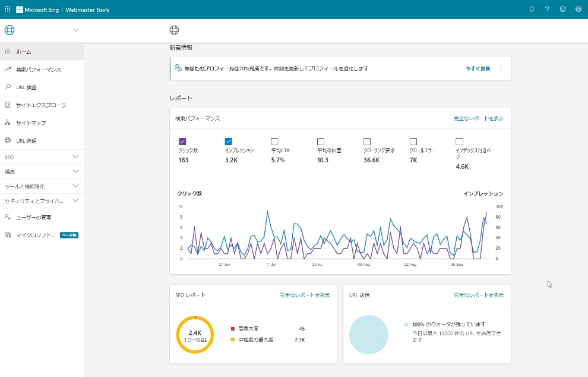
Task: Open サイトエクスプローラ in sidebar
Action: 42,105
